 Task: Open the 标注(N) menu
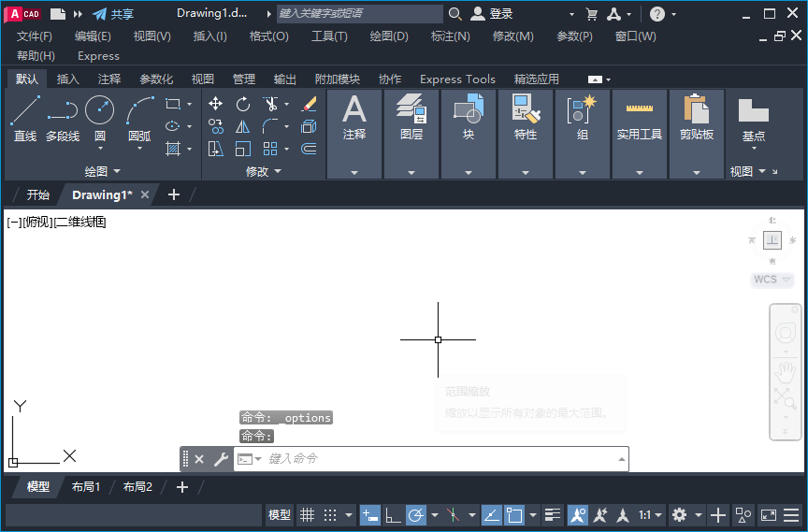451,36
